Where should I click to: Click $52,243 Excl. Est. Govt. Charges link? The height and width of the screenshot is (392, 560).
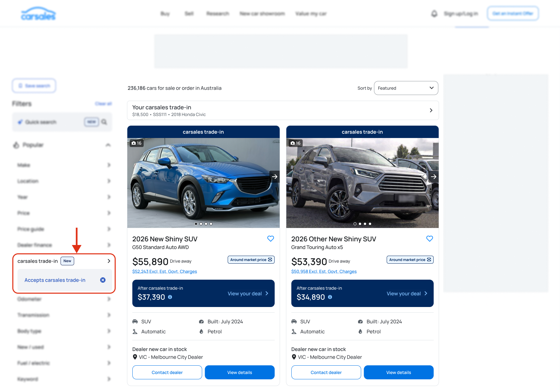point(165,272)
